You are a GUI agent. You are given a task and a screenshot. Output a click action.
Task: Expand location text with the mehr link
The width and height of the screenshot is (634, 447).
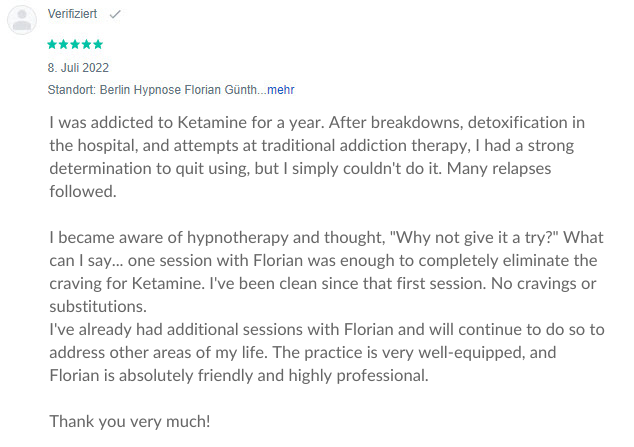tap(281, 89)
